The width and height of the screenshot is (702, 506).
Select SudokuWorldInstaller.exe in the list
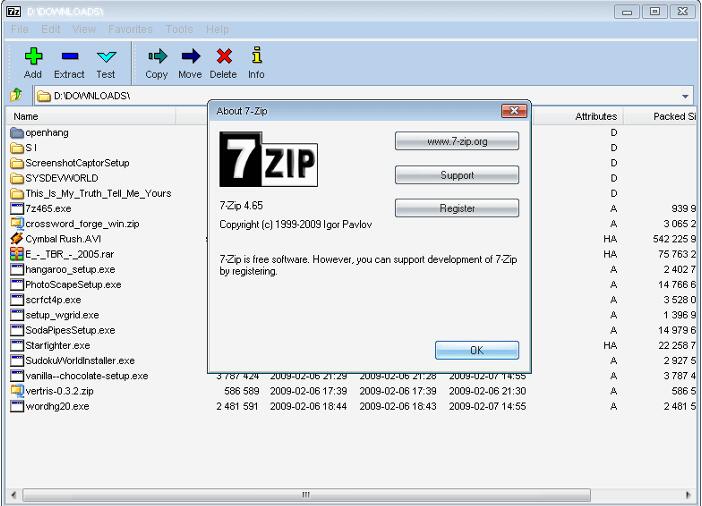[80, 360]
